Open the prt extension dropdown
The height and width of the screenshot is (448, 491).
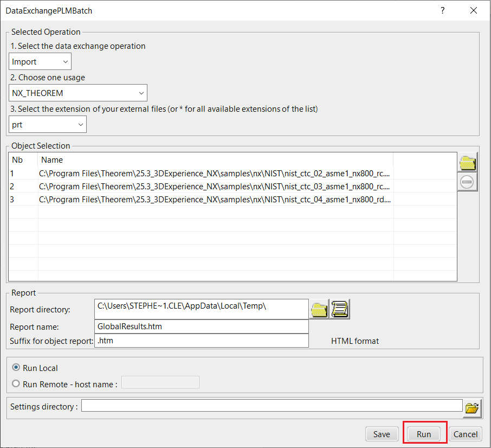point(48,124)
